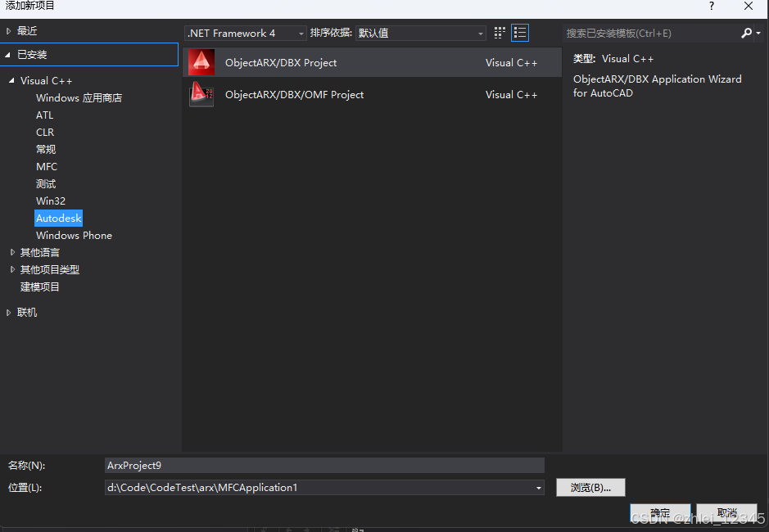Image resolution: width=769 pixels, height=532 pixels.
Task: Select the ObjectARX/DBX Project template icon
Action: coord(201,62)
